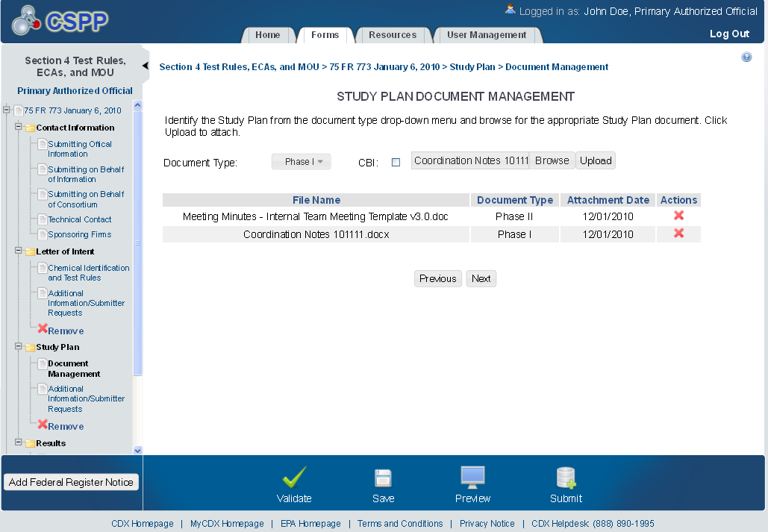Screen dimensions: 768x532
Task: Click the Log Out link
Action: coord(729,34)
